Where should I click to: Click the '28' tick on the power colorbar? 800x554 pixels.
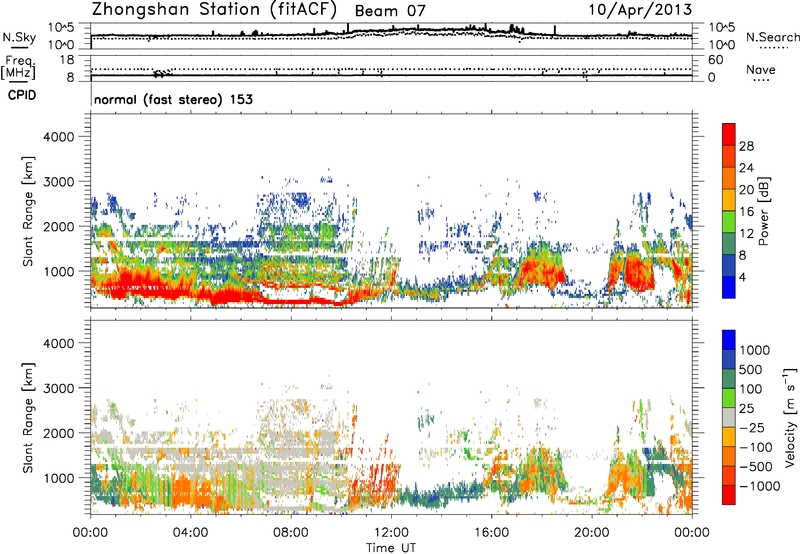click(746, 146)
